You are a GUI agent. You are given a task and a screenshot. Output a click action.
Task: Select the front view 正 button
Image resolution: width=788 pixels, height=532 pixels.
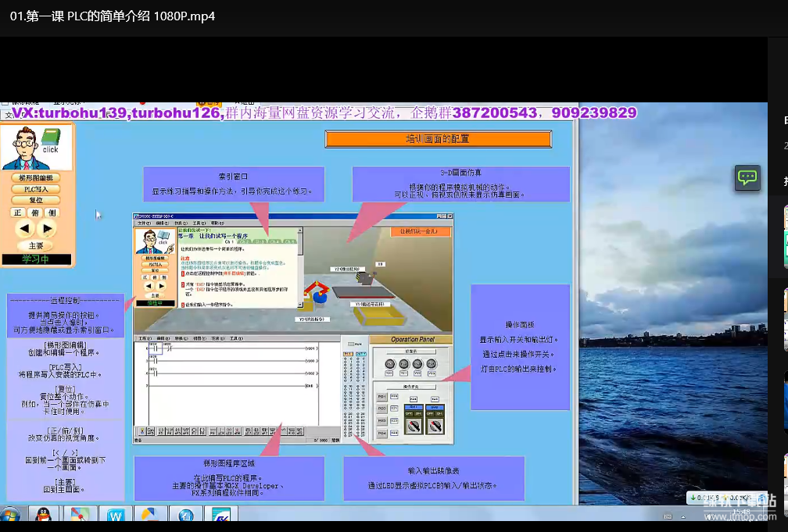point(18,212)
